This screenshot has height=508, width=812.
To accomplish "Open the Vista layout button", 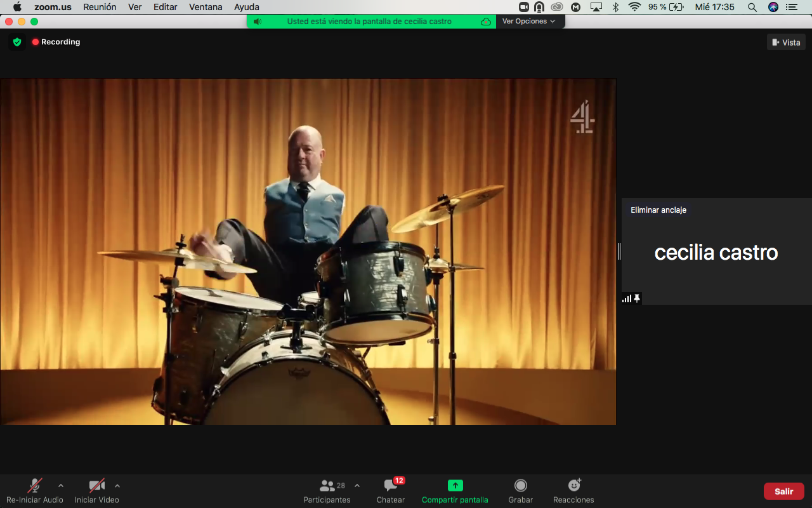I will pos(786,43).
